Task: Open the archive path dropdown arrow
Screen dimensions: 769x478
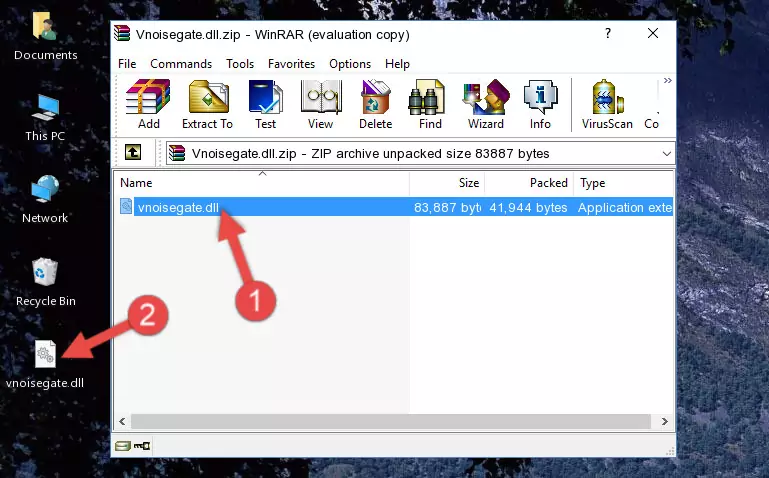Action: click(x=666, y=154)
